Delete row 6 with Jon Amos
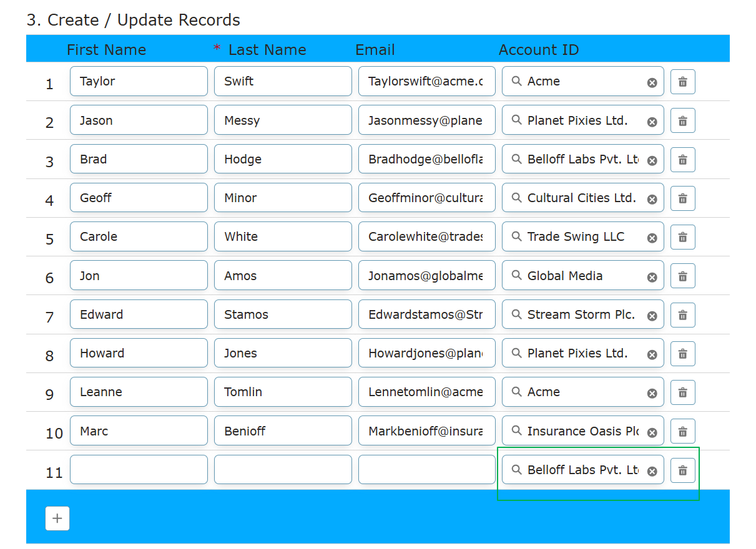The image size is (756, 549). pyautogui.click(x=682, y=276)
